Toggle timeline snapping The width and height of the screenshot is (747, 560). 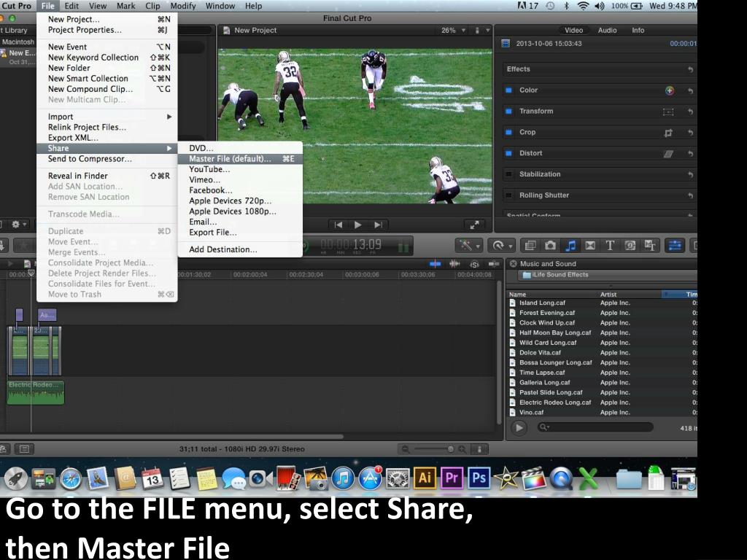point(494,264)
